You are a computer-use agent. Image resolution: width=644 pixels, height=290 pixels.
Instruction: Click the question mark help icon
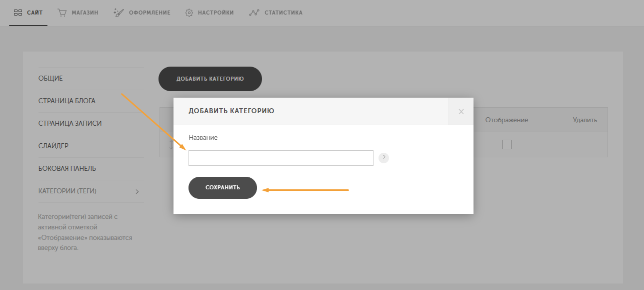[x=383, y=158]
